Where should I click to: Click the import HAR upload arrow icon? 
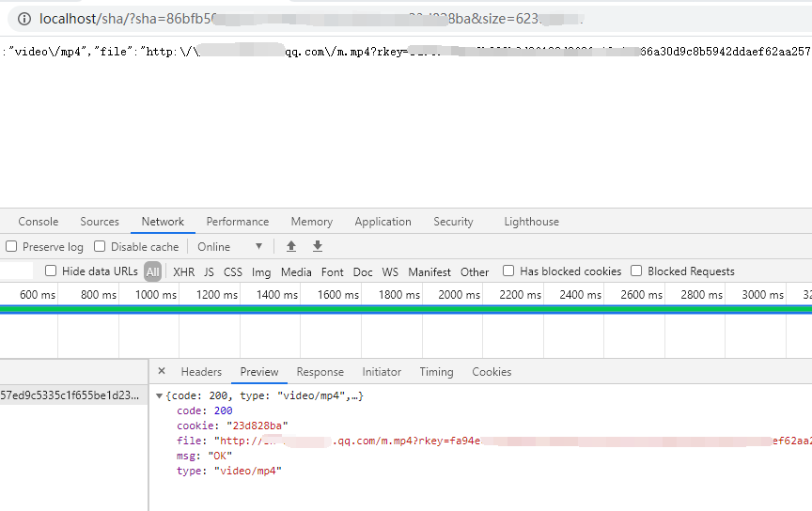pyautogui.click(x=291, y=246)
